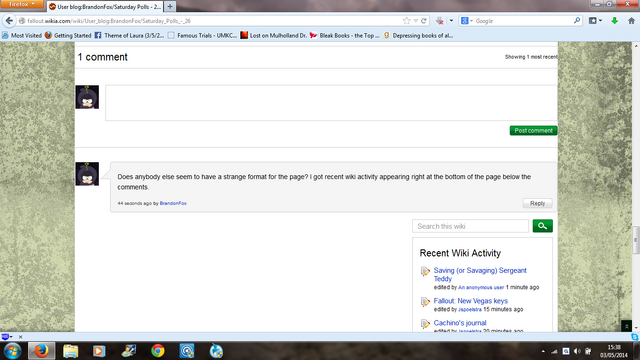The width and height of the screenshot is (640, 360).
Task: Click the green wiki search magnifier button
Action: [542, 226]
